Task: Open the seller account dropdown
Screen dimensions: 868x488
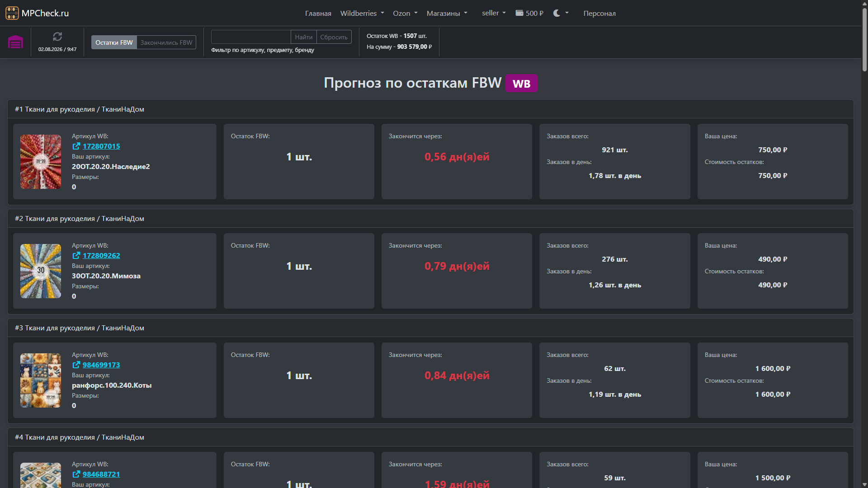Action: 494,13
